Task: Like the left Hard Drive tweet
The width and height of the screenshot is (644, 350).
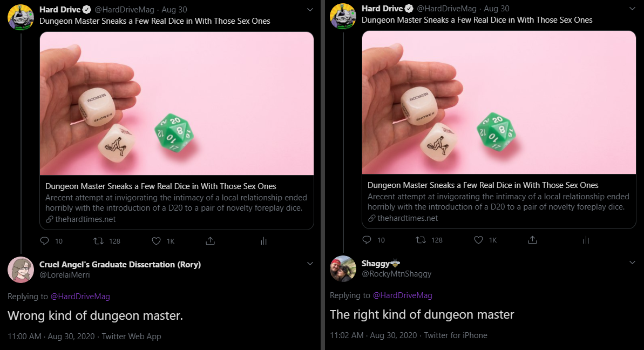Action: [x=157, y=241]
